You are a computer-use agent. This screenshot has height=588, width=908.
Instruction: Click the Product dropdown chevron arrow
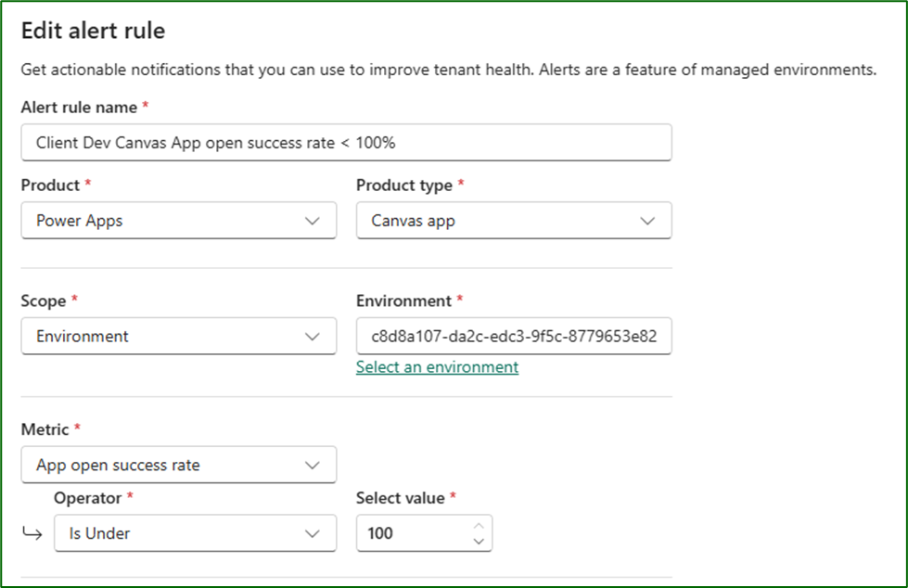tap(313, 221)
